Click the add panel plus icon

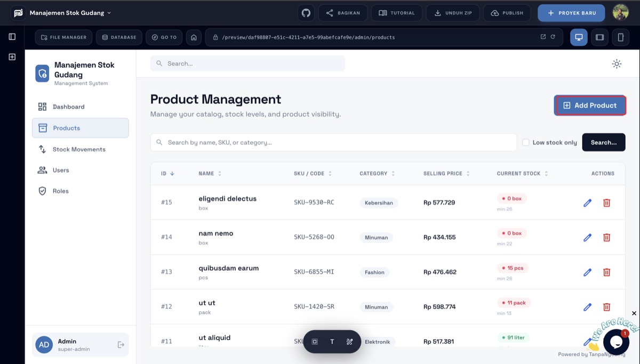(12, 56)
